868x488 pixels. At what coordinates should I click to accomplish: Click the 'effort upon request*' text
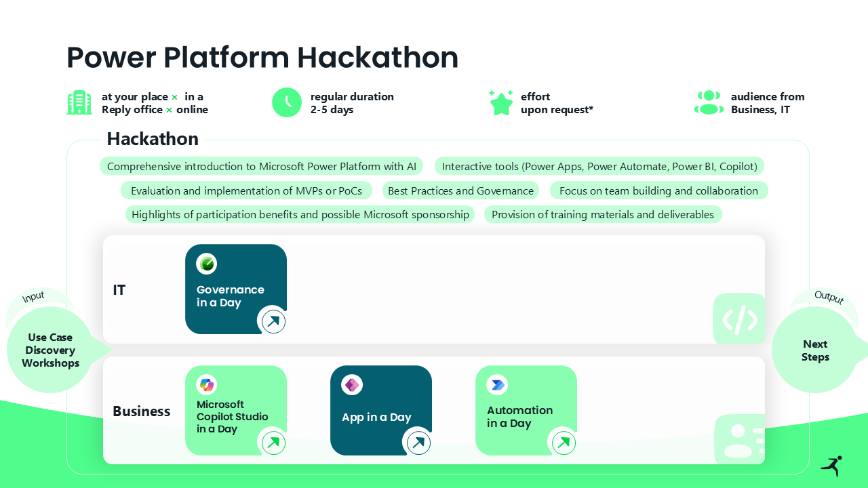pos(557,103)
